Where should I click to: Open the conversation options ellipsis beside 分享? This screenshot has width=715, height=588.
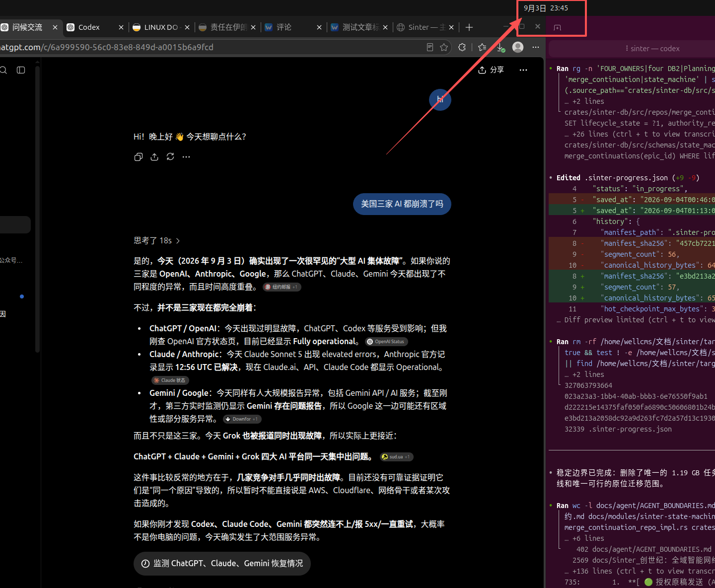[x=523, y=70]
